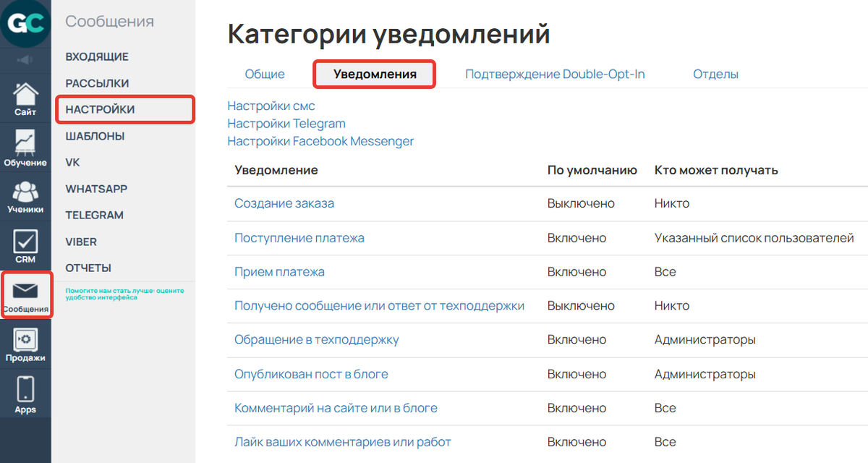This screenshot has width=868, height=463.
Task: Open the Сайт house icon section
Action: click(25, 99)
